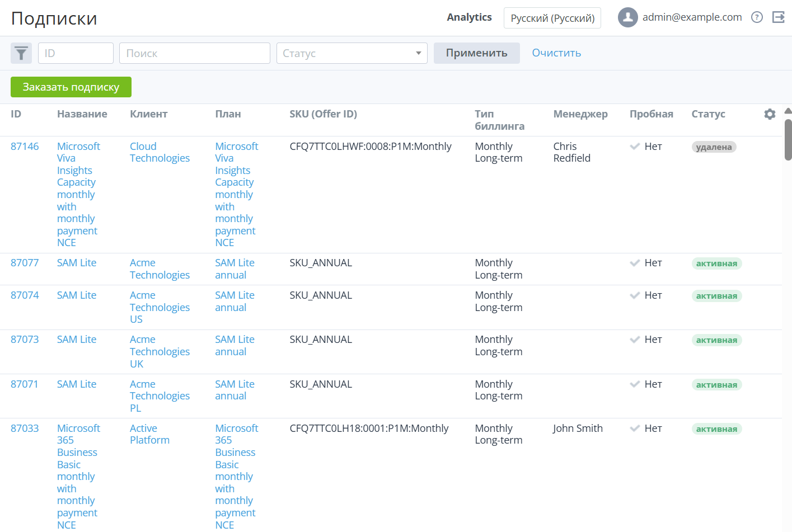Screen dimensions: 792x532
Task: Focus the ID filter field
Action: tap(76, 53)
